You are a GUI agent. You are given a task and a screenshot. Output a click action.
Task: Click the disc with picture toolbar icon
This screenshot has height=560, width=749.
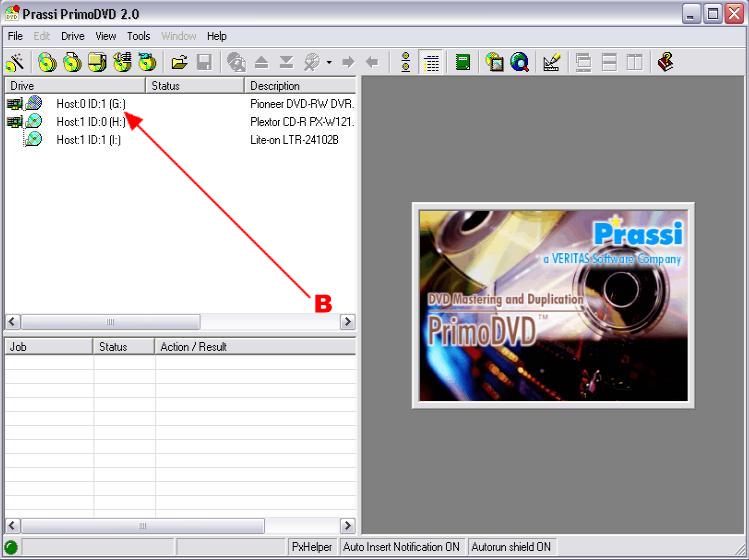pos(494,62)
